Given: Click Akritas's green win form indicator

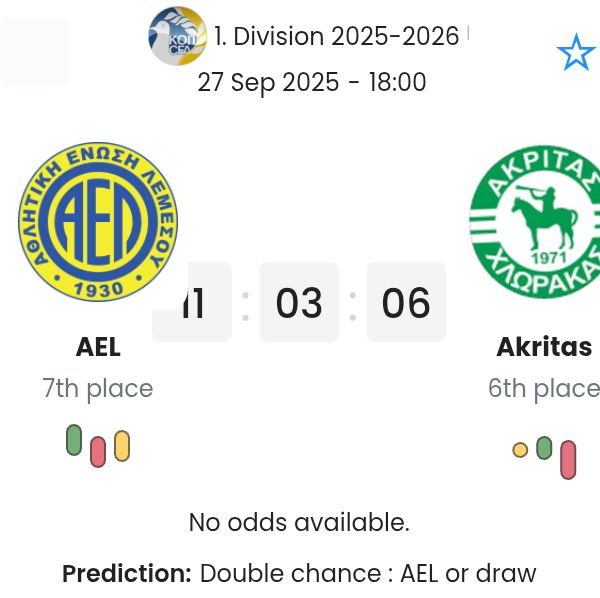Looking at the screenshot, I should click(x=544, y=447).
